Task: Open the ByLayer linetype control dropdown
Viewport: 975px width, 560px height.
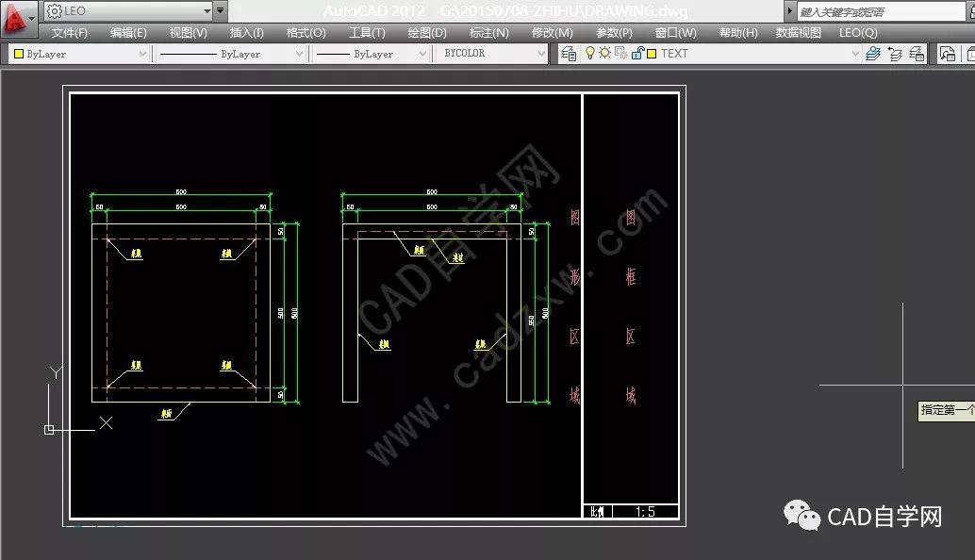Action: point(230,54)
